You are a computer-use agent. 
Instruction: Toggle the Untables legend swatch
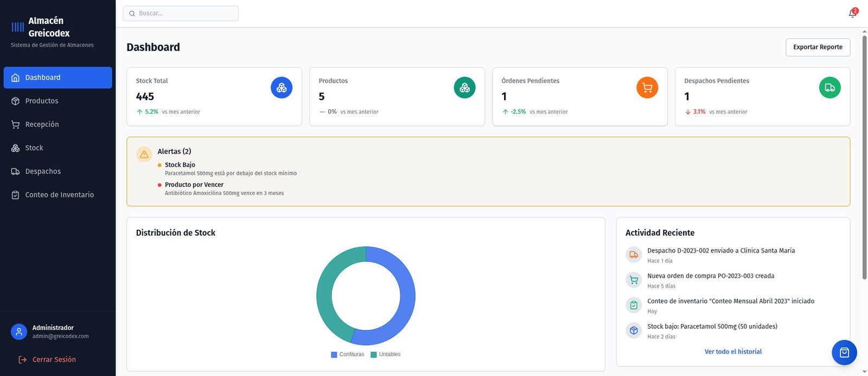(374, 355)
